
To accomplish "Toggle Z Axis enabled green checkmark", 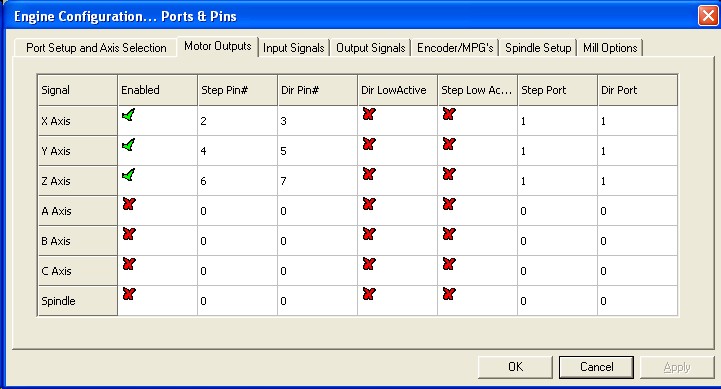I will 129,175.
